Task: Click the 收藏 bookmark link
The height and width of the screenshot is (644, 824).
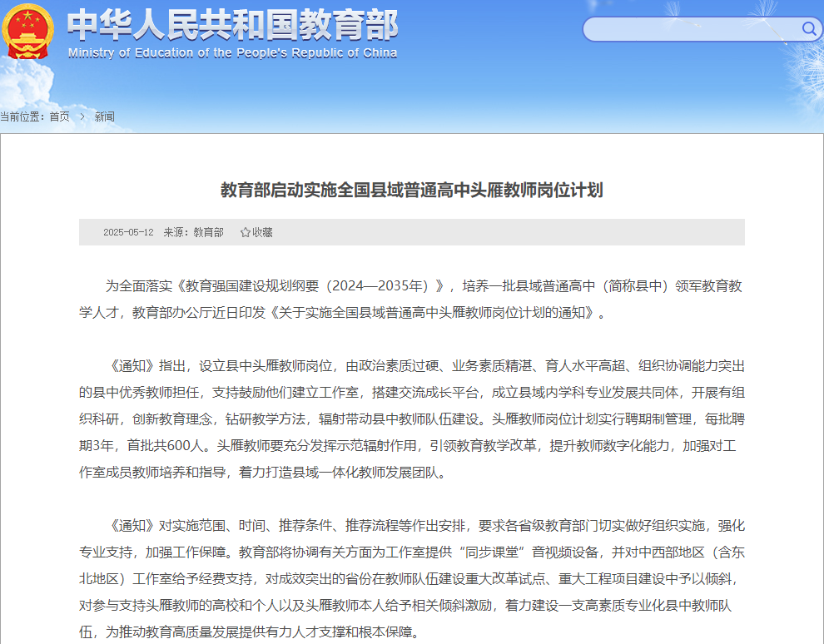Action: pyautogui.click(x=262, y=232)
